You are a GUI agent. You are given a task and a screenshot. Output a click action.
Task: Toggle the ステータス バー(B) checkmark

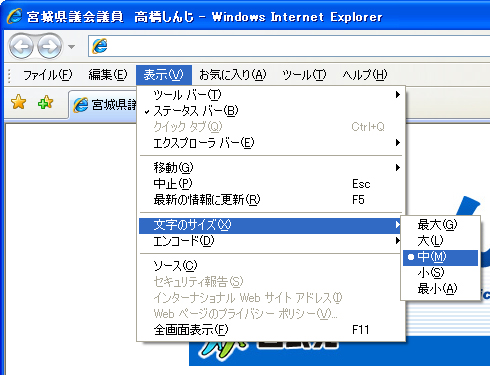271,111
